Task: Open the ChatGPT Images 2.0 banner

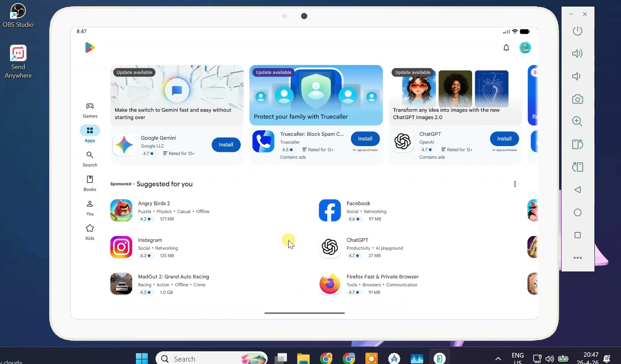Action: [455, 95]
